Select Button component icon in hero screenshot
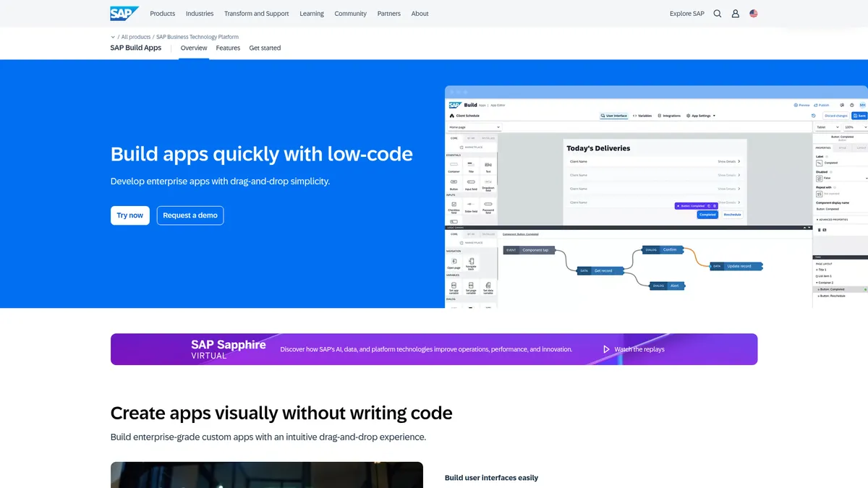The height and width of the screenshot is (488, 868). pos(454,181)
